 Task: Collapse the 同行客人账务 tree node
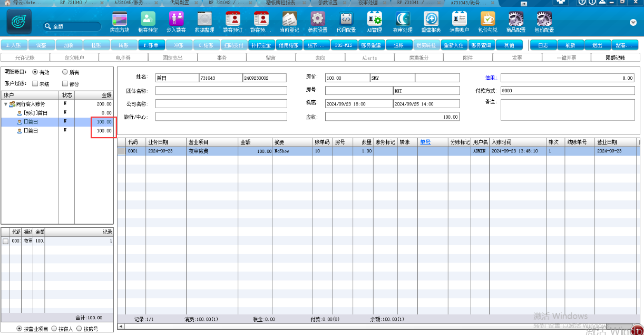[x=5, y=104]
